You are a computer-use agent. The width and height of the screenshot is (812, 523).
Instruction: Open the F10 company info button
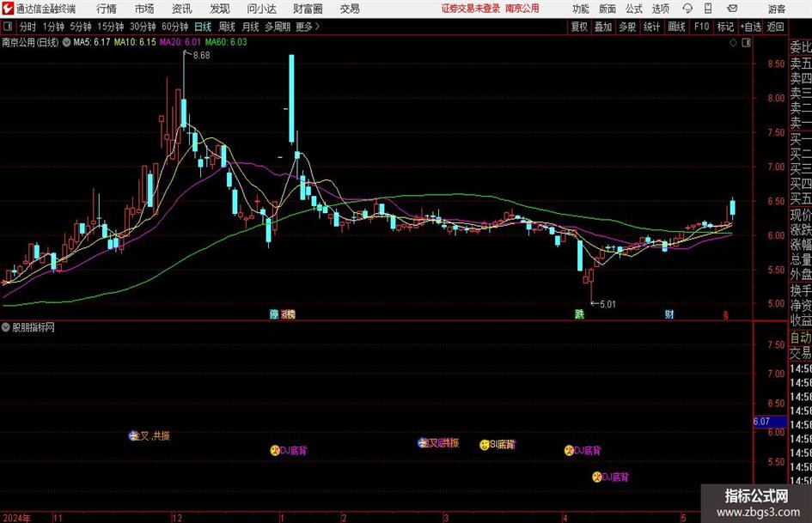tap(702, 27)
